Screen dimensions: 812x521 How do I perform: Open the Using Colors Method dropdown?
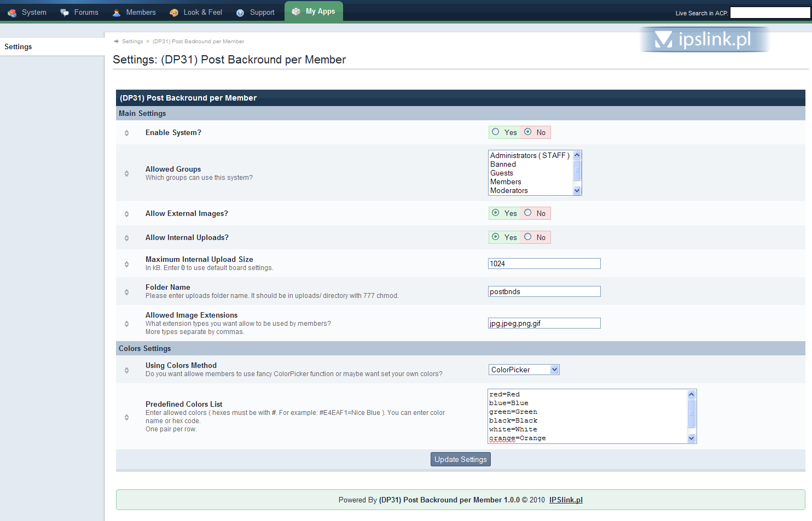pyautogui.click(x=524, y=370)
